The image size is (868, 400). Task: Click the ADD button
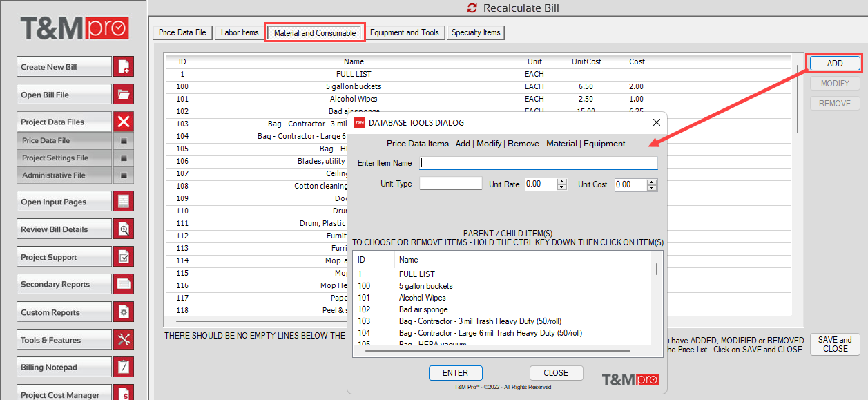(x=835, y=63)
